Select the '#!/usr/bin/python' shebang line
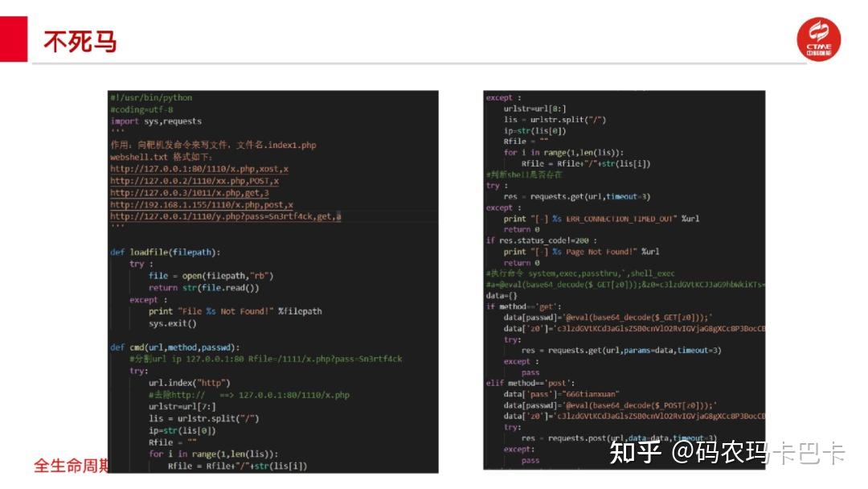Screen dimensions: 868x489 coord(151,97)
